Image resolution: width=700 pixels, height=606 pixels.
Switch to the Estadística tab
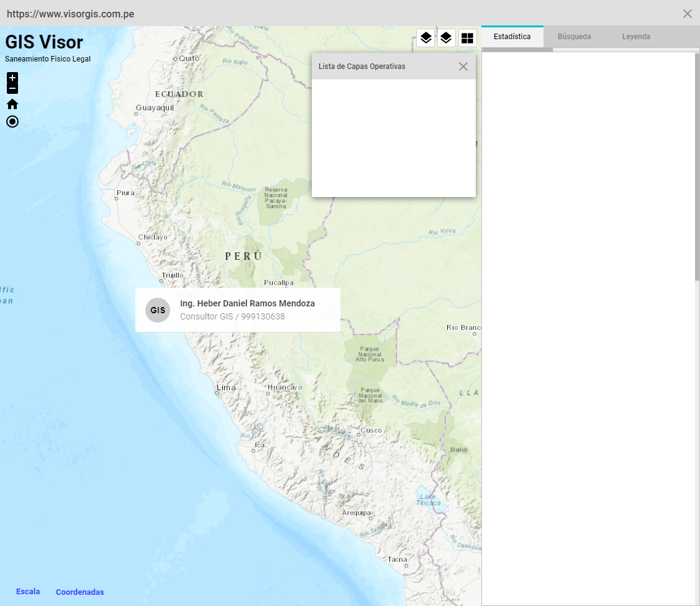pos(512,37)
